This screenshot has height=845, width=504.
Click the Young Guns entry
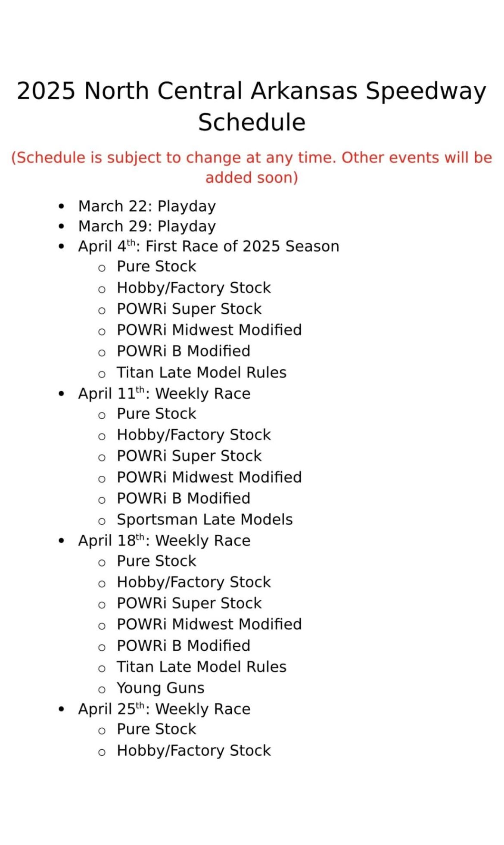click(161, 688)
